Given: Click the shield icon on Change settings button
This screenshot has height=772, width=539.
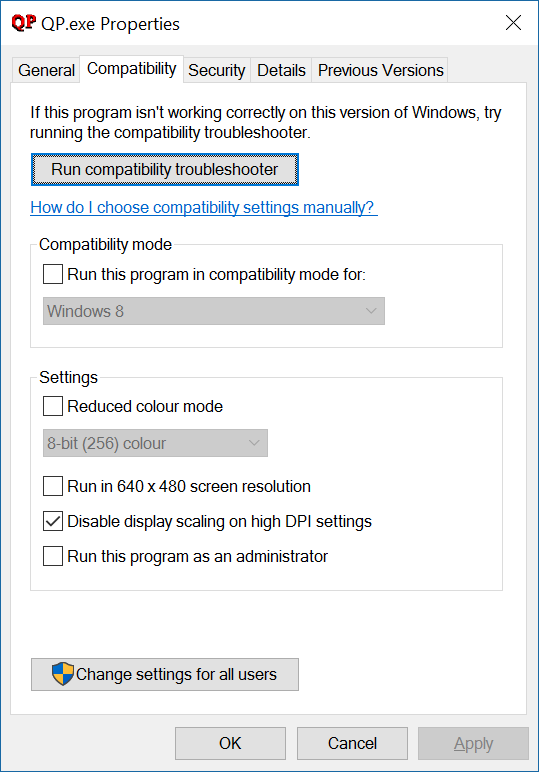Looking at the screenshot, I should click(63, 674).
